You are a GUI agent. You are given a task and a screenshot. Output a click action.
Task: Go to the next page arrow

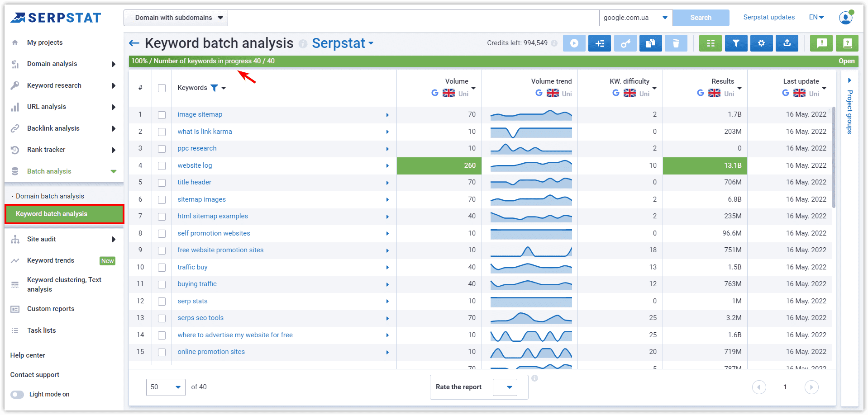click(x=811, y=387)
